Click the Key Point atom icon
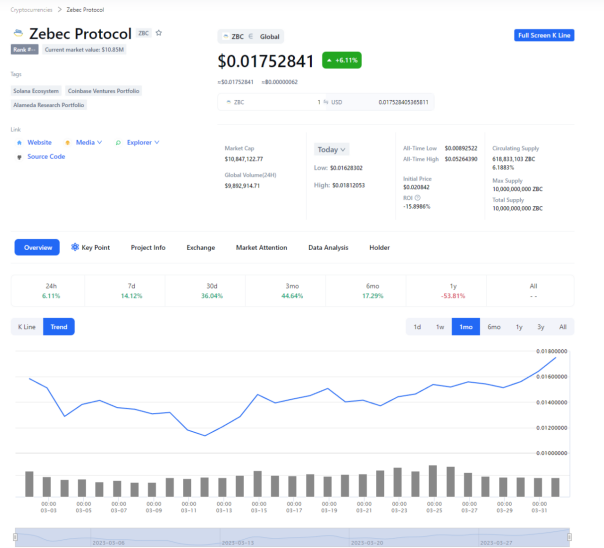Viewport: 604px width, 548px height. click(75, 247)
